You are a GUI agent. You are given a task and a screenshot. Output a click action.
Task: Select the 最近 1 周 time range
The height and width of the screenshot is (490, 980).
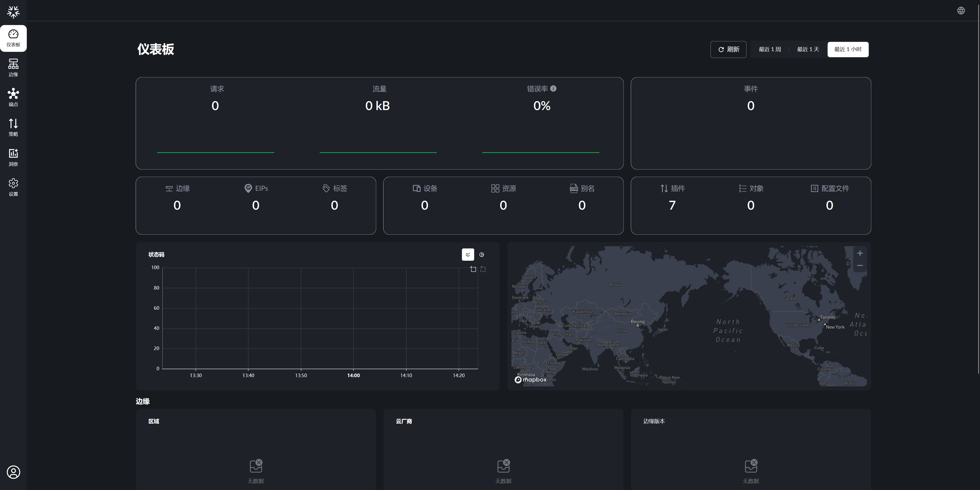(770, 50)
